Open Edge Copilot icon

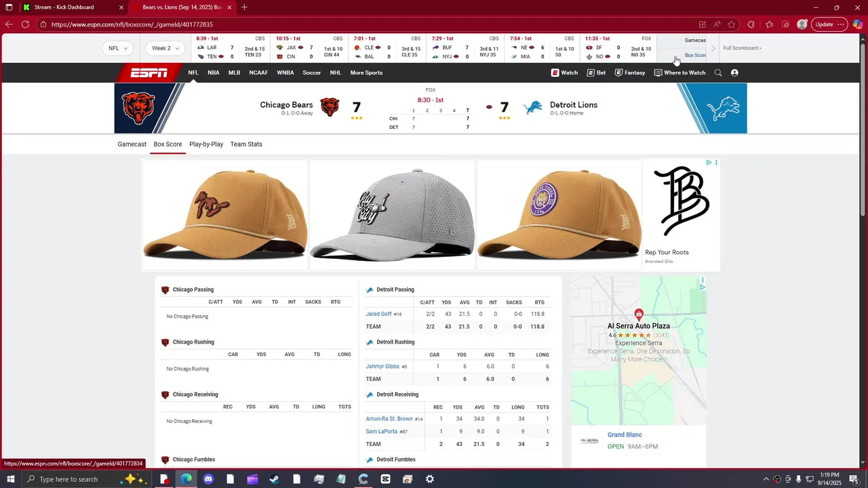858,24
